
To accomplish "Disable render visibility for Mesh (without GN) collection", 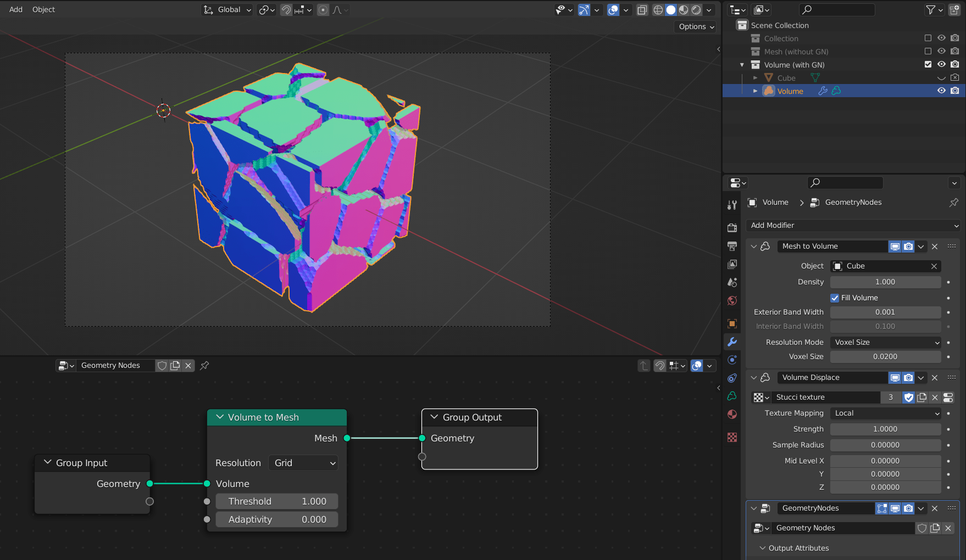I will [x=954, y=51].
